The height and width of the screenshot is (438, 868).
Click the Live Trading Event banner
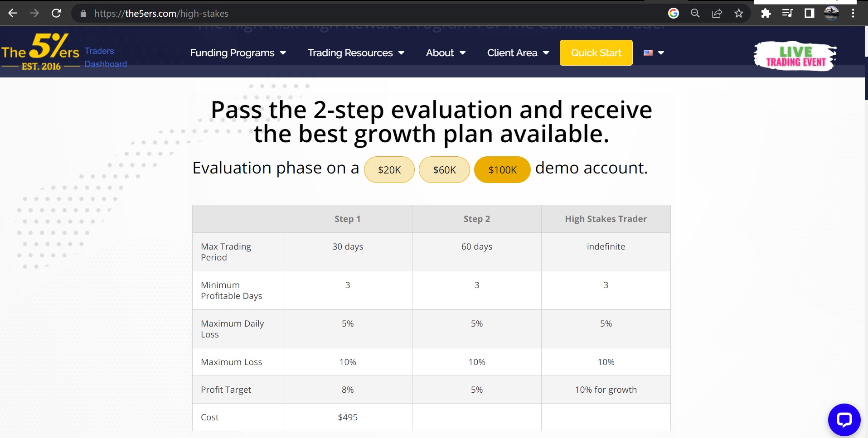[x=795, y=56]
